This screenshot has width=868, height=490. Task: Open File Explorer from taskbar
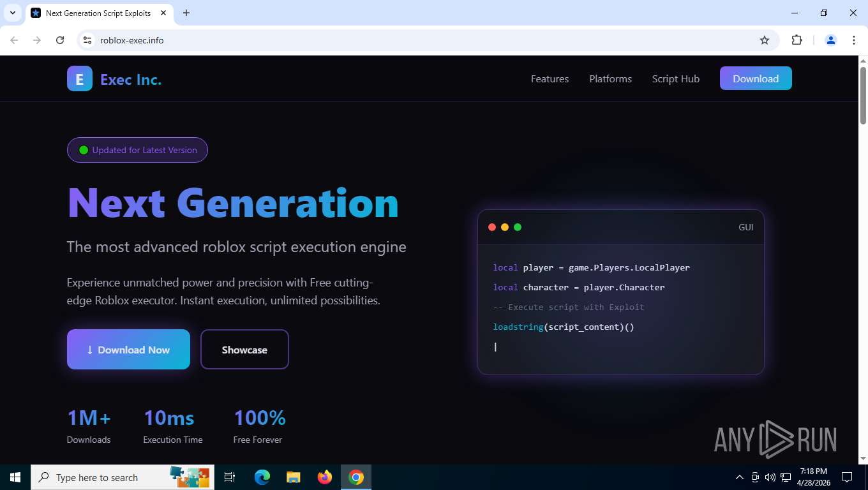(x=294, y=477)
